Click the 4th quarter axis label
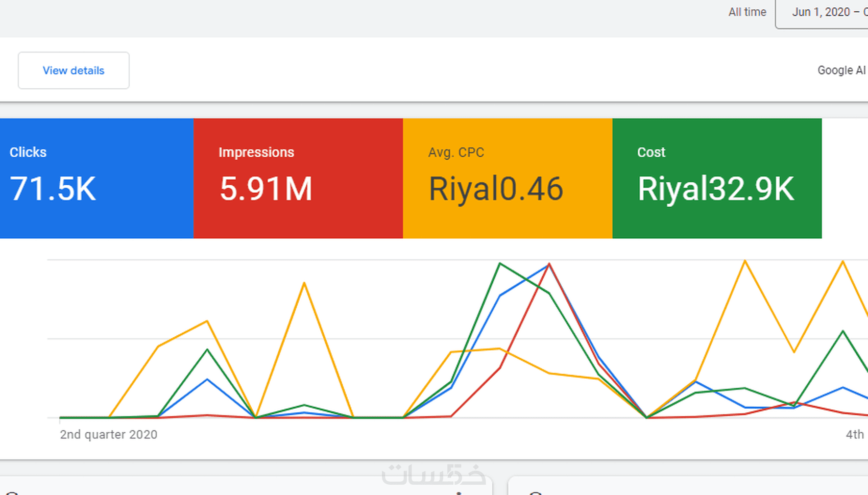The height and width of the screenshot is (495, 868). [x=855, y=434]
